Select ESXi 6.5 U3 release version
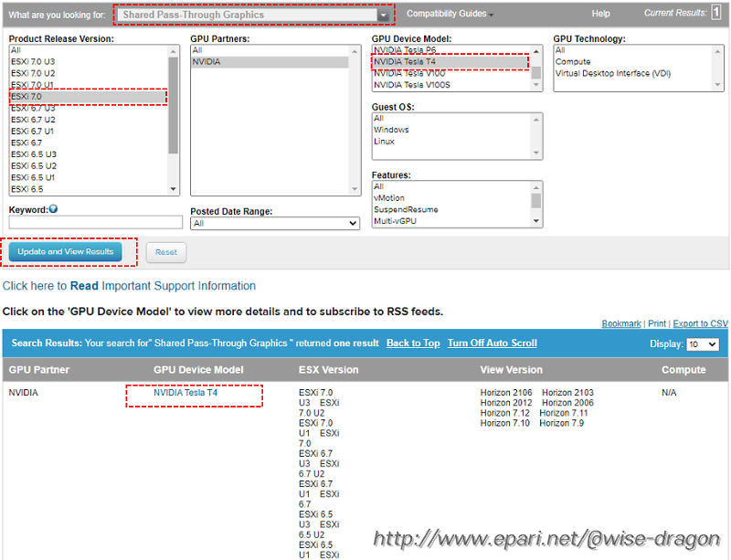The image size is (731, 560). (x=89, y=154)
